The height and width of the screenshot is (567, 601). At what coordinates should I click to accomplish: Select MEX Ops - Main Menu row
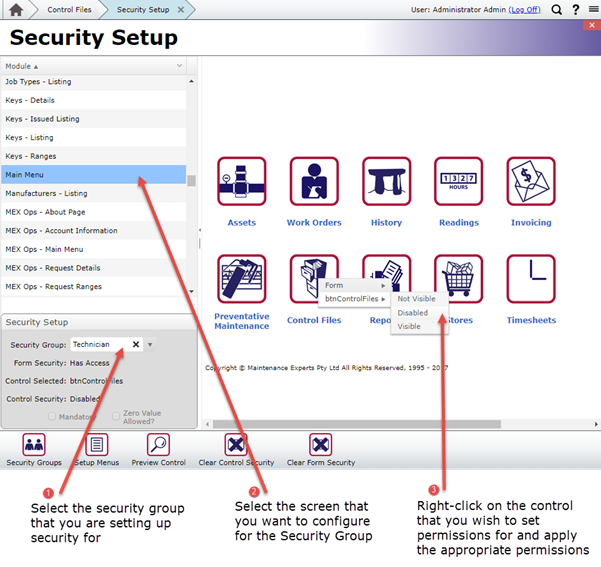(94, 249)
